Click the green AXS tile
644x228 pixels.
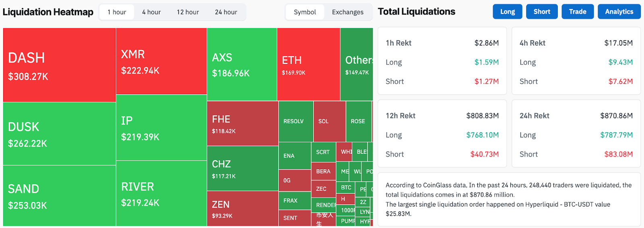point(242,64)
